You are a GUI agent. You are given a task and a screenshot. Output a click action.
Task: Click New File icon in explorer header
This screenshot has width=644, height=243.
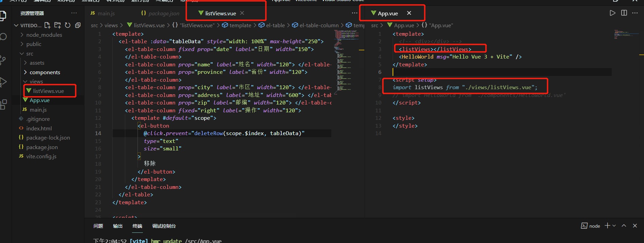(47, 25)
